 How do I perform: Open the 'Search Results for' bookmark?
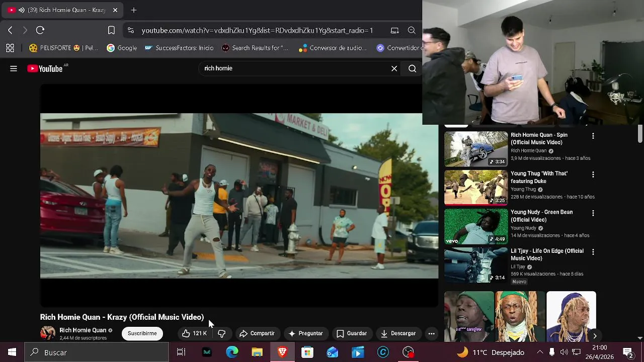point(255,48)
